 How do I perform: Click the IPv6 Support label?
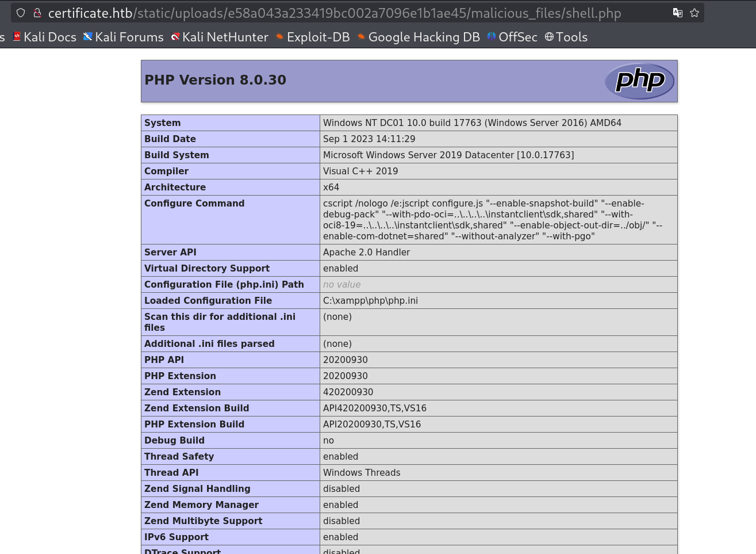176,537
